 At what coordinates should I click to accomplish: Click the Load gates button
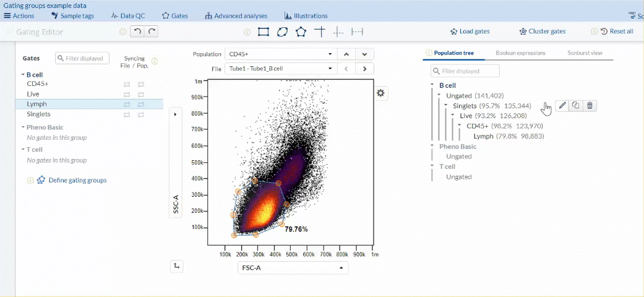pos(470,32)
